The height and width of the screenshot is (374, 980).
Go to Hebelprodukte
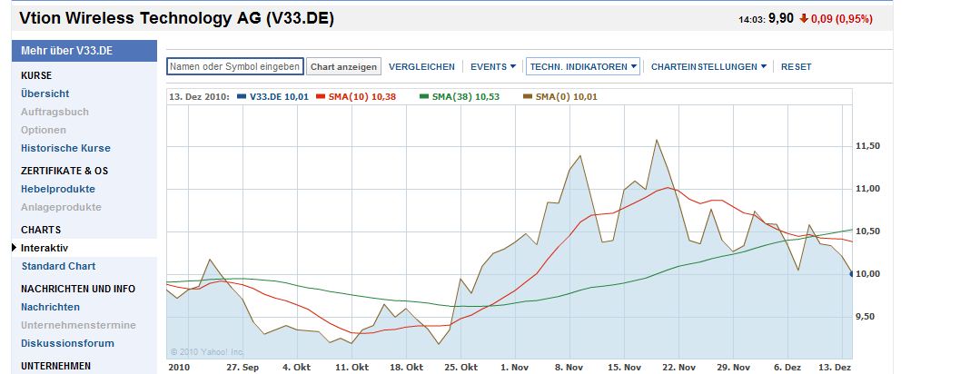coord(58,189)
